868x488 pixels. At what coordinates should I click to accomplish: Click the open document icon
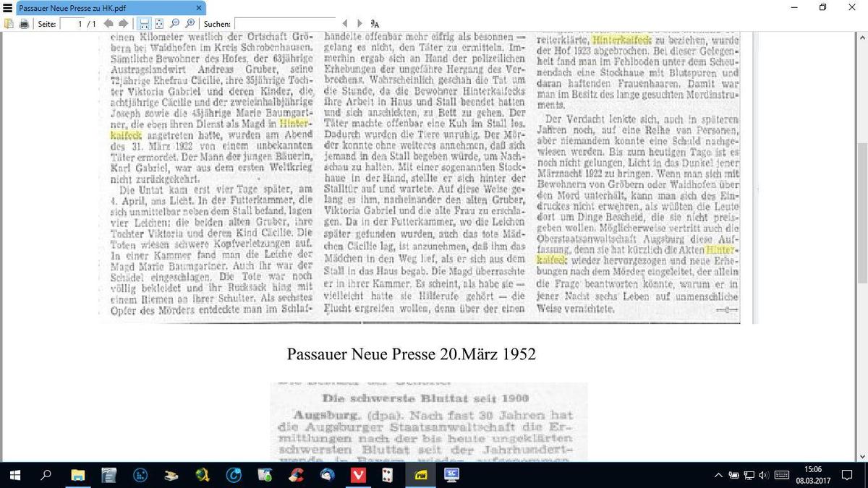tap(9, 24)
